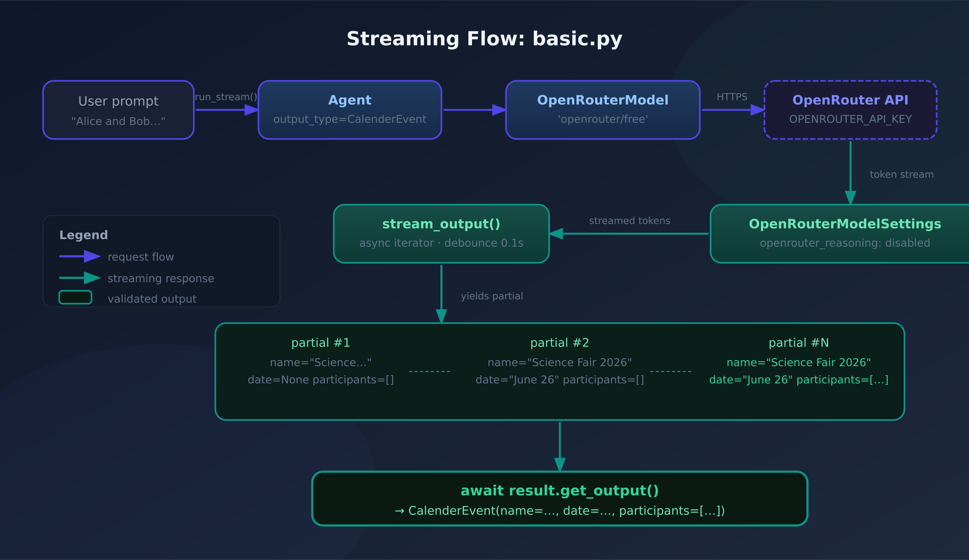The height and width of the screenshot is (560, 969).
Task: Click the 'streaming response' legend label
Action: click(161, 279)
